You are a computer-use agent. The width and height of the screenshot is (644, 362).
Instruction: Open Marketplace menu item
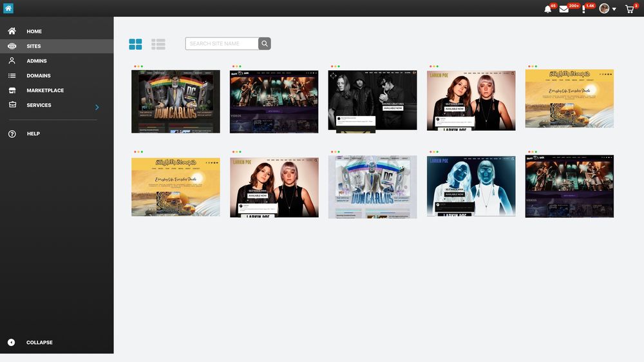(45, 90)
